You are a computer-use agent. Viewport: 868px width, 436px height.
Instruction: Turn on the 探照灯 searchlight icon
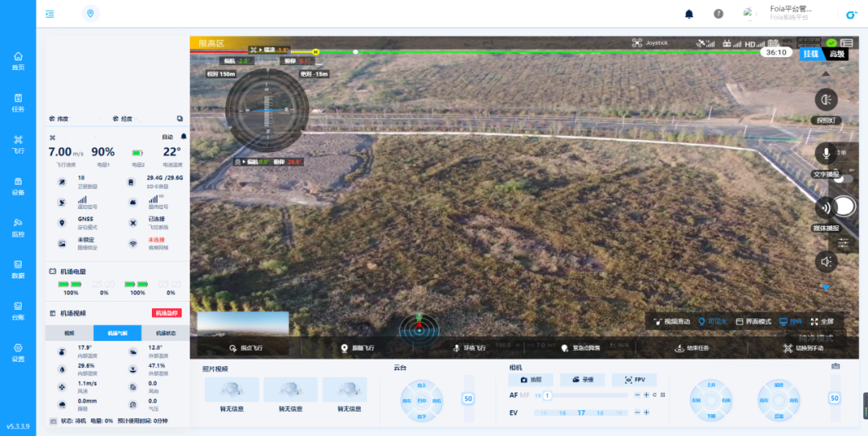pos(825,100)
